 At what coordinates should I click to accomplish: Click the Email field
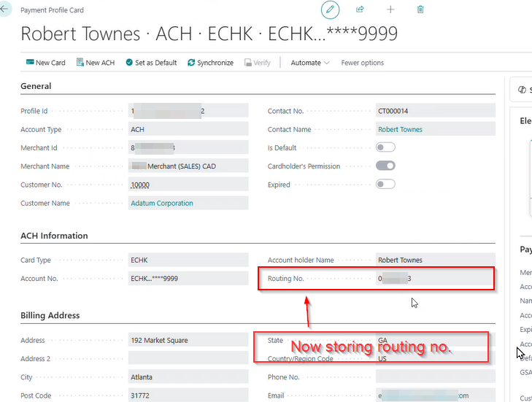[x=435, y=395]
